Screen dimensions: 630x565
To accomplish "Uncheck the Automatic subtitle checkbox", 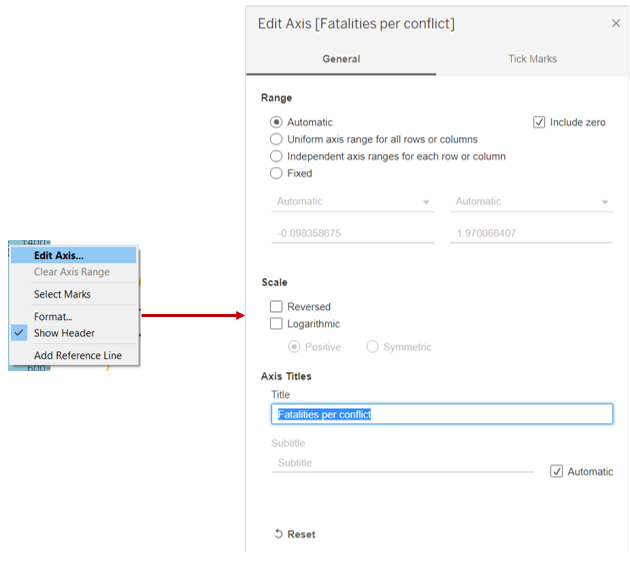I will 556,471.
